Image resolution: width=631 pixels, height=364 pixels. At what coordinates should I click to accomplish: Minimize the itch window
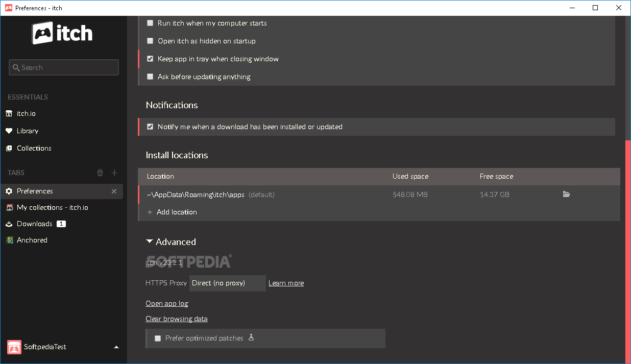[572, 8]
